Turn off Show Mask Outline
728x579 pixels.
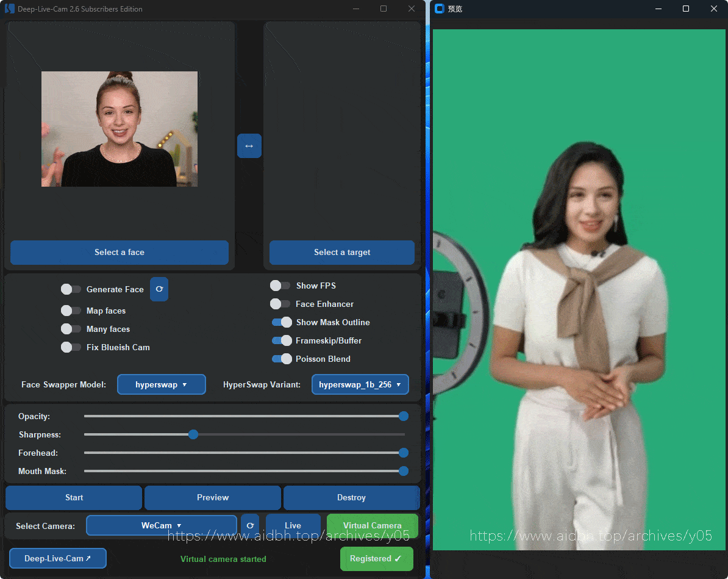282,322
